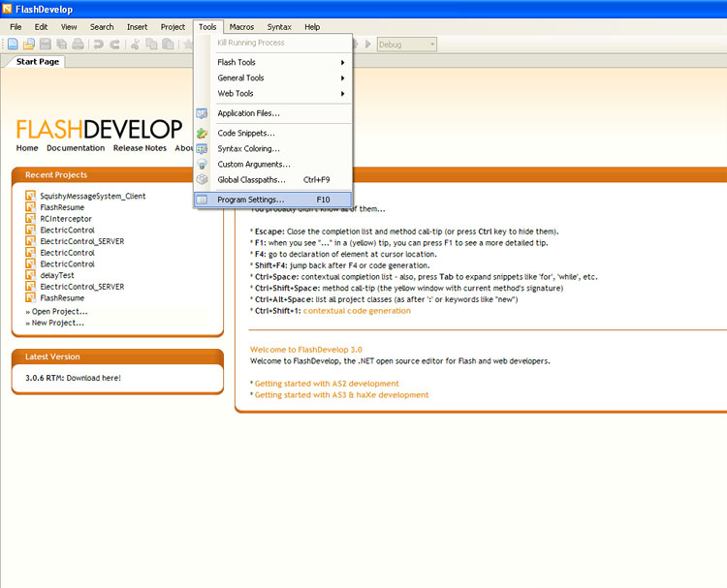
Task: Click the Syntax Coloring menu icon
Action: tap(202, 149)
